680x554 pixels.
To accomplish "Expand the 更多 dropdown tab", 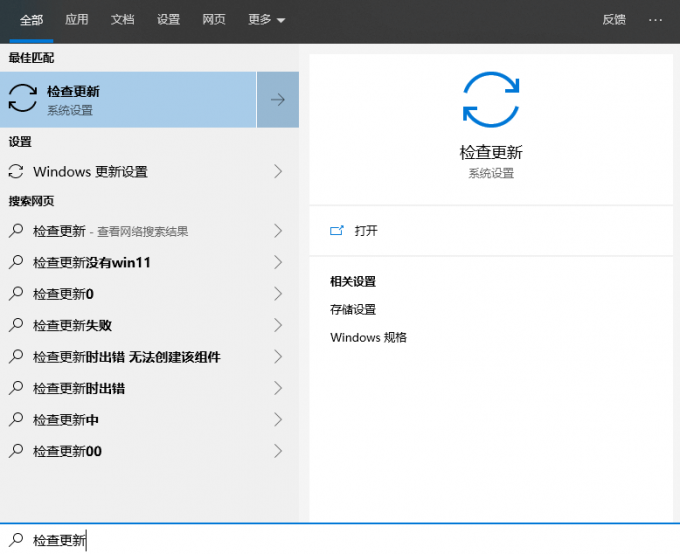I will [x=266, y=20].
